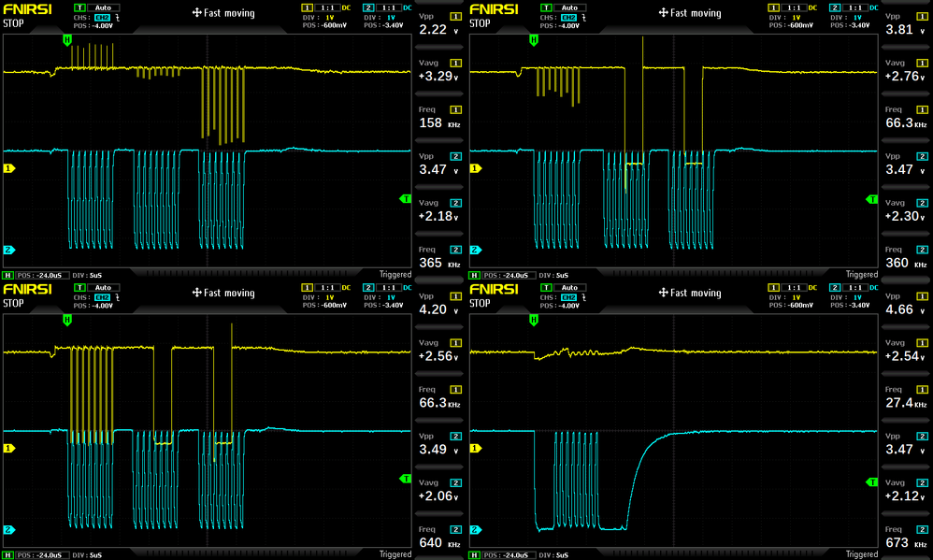Click the Vavg +2.56 V reading
This screenshot has width=933, height=560.
439,351
